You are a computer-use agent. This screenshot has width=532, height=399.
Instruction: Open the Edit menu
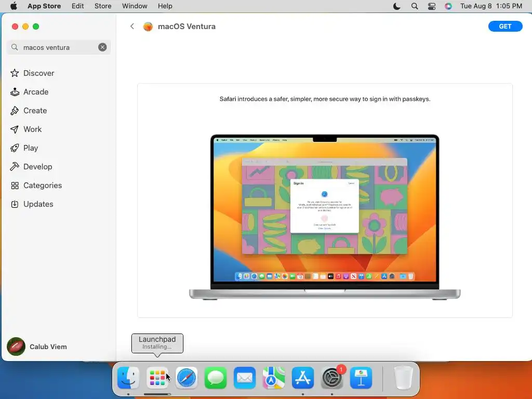tap(78, 6)
